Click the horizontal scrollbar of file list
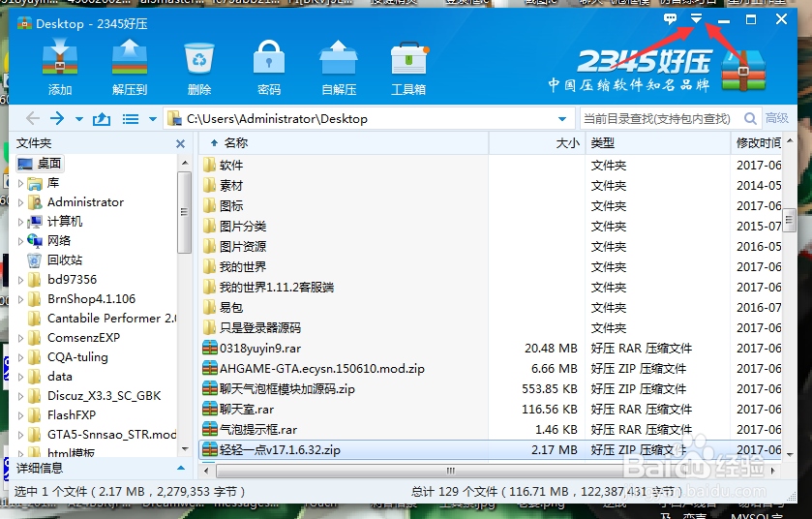This screenshot has width=812, height=519. point(451,471)
